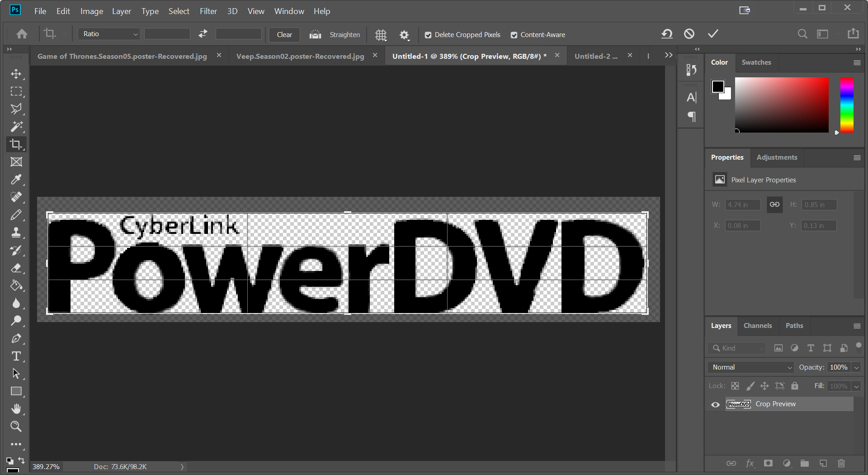The image size is (868, 475).
Task: Toggle adjustment layer filter
Action: point(794,348)
